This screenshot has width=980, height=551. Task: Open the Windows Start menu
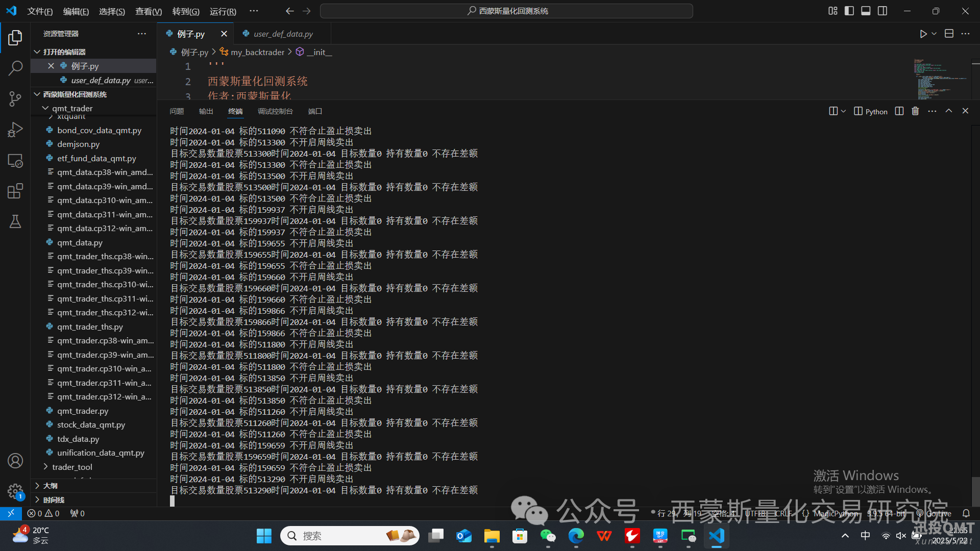click(x=264, y=536)
